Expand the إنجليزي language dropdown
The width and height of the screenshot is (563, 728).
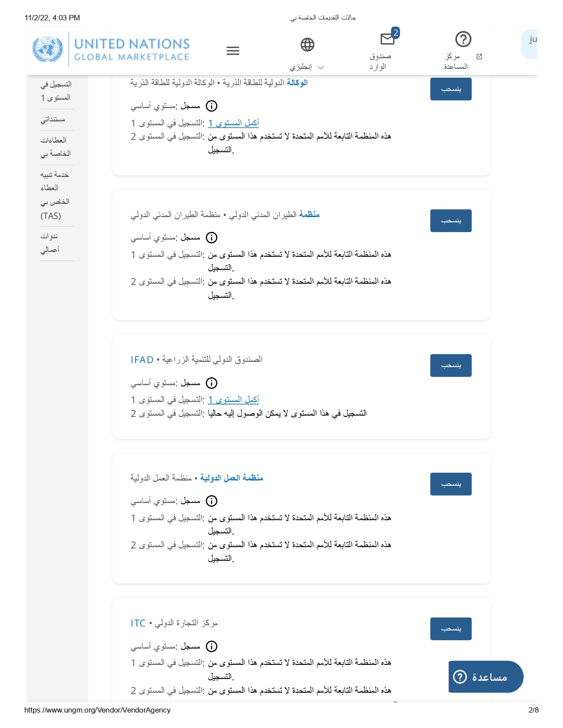coord(321,68)
